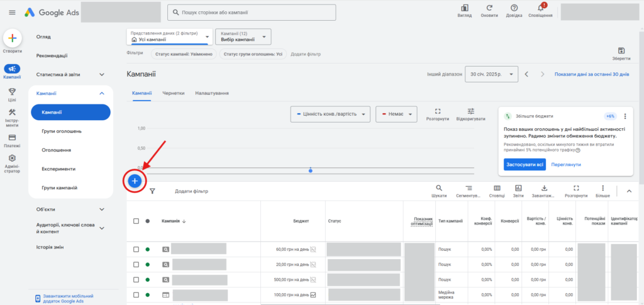Click the Завантажити download icon in table toolbar
Image resolution: width=644 pixels, height=305 pixels.
(544, 188)
